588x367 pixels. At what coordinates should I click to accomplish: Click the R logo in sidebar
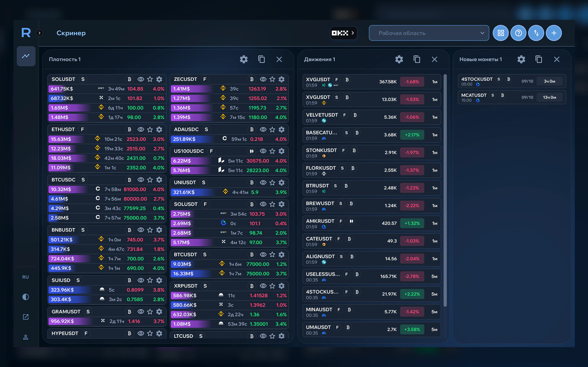click(26, 33)
